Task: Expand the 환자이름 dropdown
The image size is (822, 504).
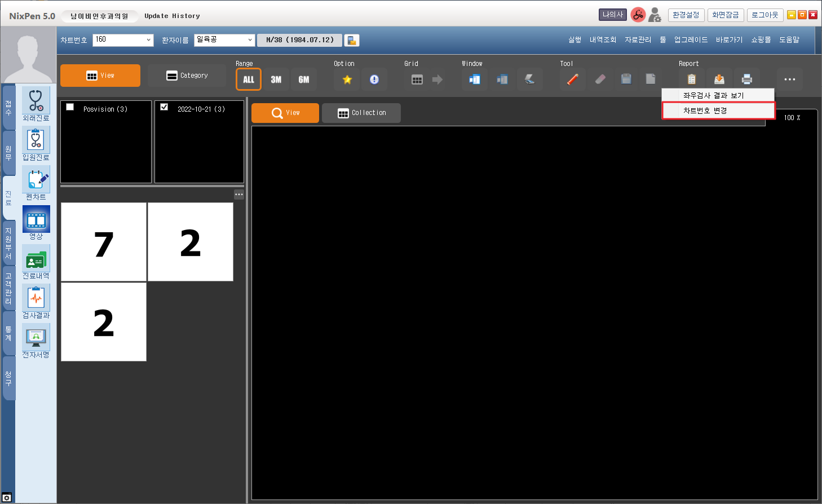Action: [250, 40]
